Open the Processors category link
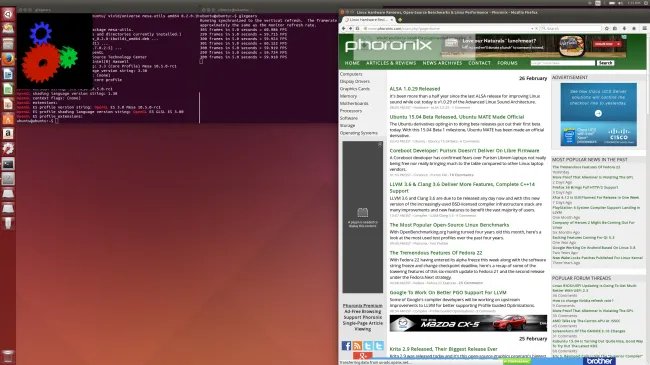 (351, 111)
